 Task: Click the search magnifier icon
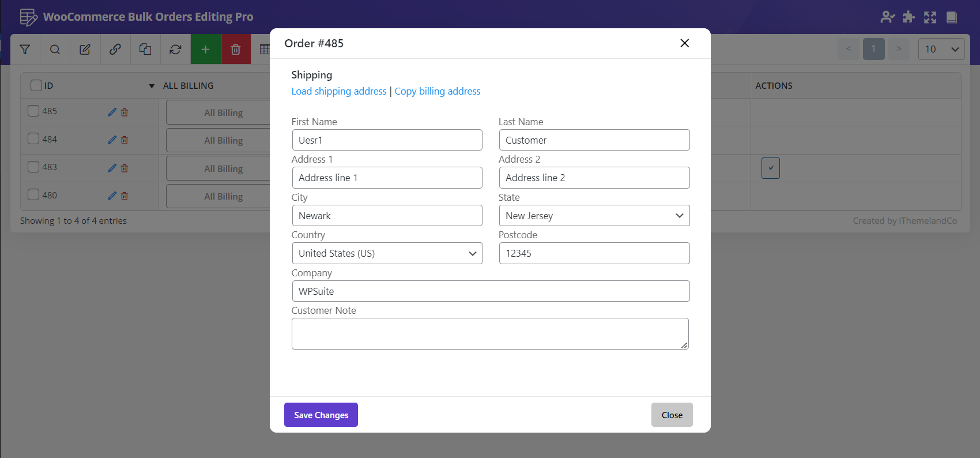tap(55, 50)
